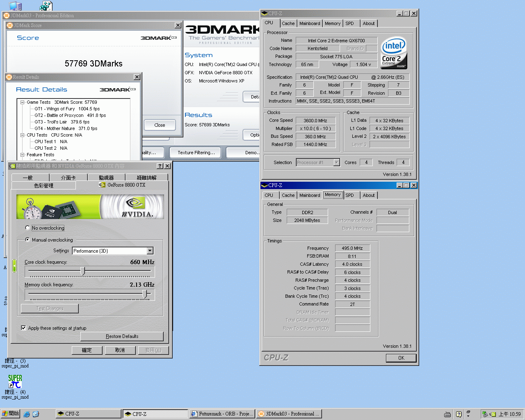Open the Processor #1 selection dropdown
The image size is (525, 420).
pyautogui.click(x=336, y=162)
